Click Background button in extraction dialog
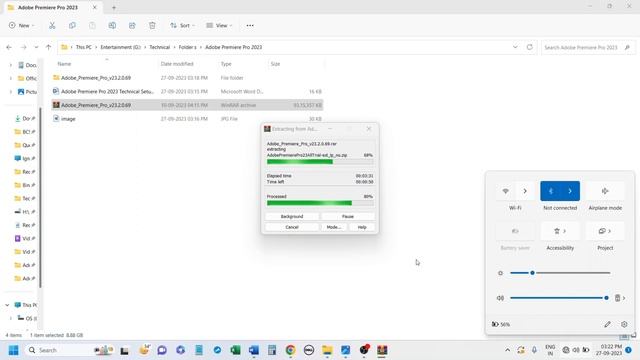640x360 pixels. (x=292, y=216)
